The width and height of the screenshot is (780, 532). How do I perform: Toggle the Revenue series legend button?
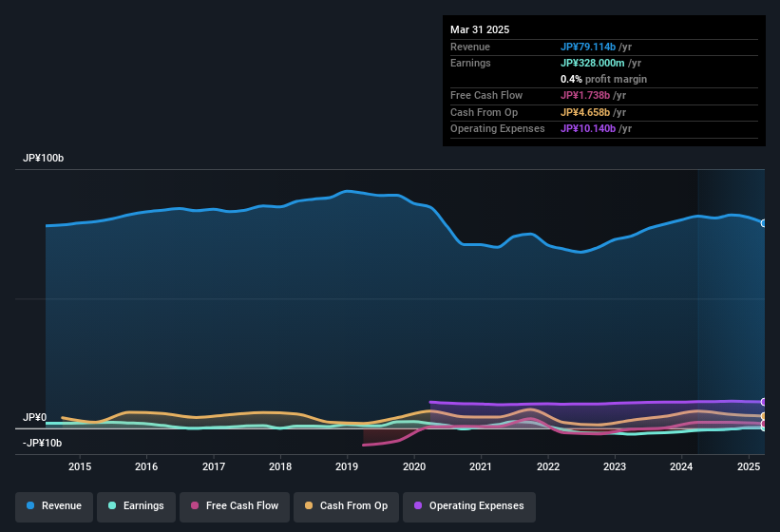pos(54,506)
